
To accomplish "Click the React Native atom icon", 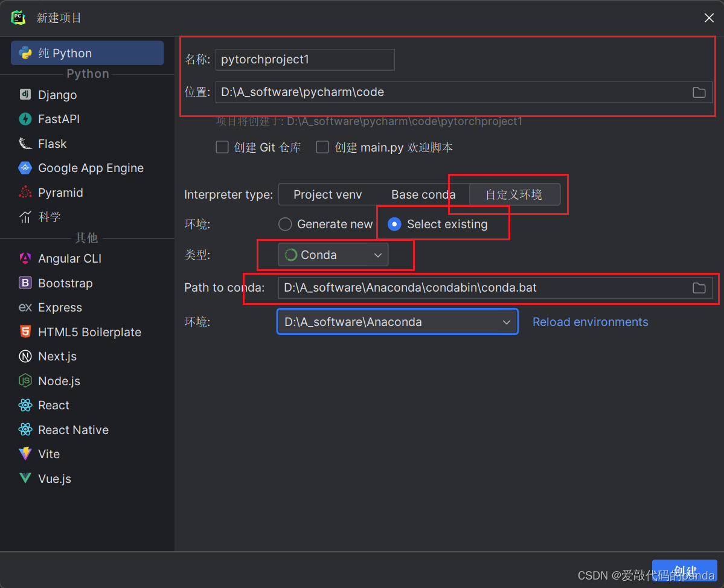I will pyautogui.click(x=25, y=430).
